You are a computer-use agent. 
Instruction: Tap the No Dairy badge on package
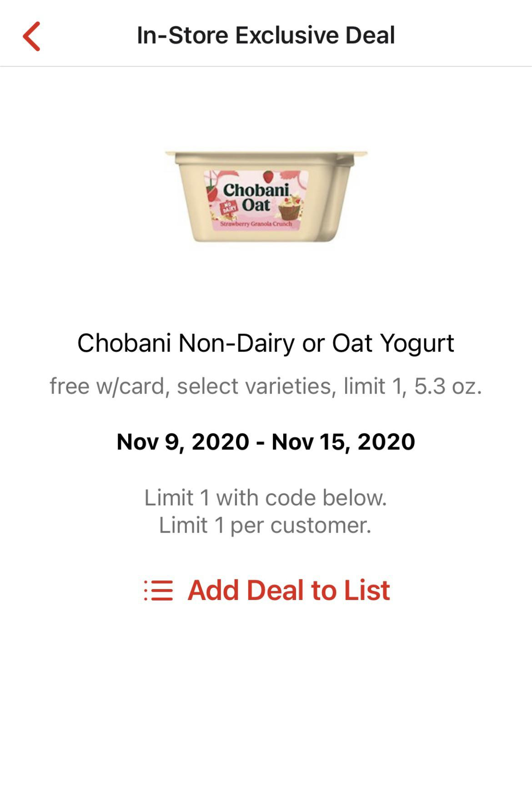229,208
